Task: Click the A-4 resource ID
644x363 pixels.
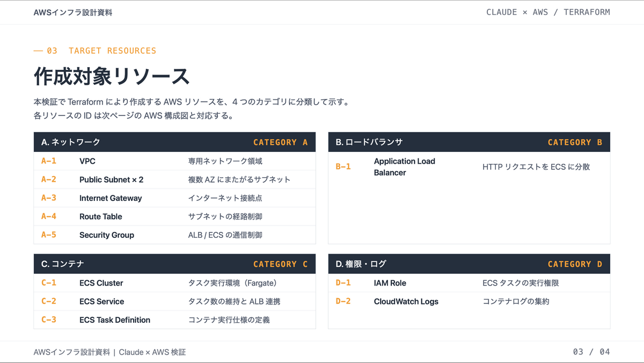Action: point(49,216)
